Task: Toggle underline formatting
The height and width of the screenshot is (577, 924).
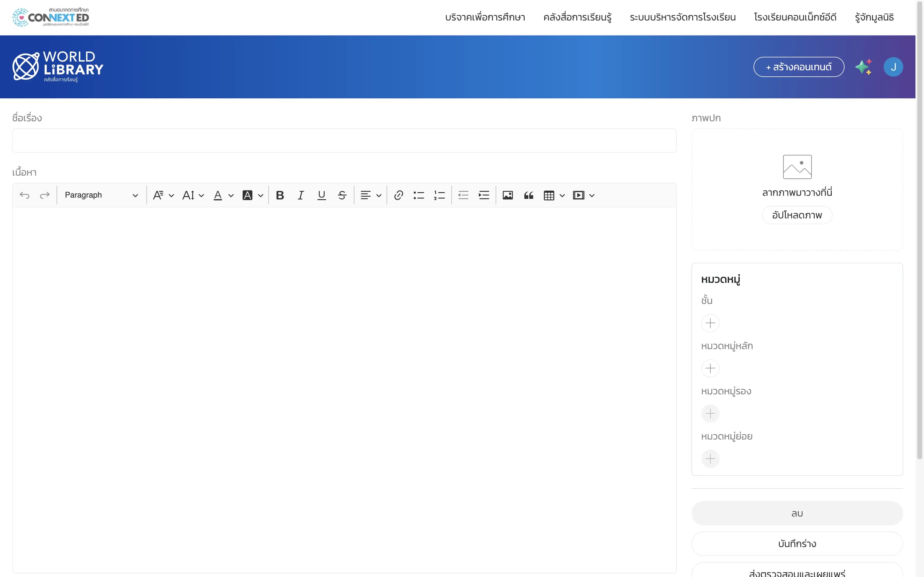Action: [x=321, y=195]
